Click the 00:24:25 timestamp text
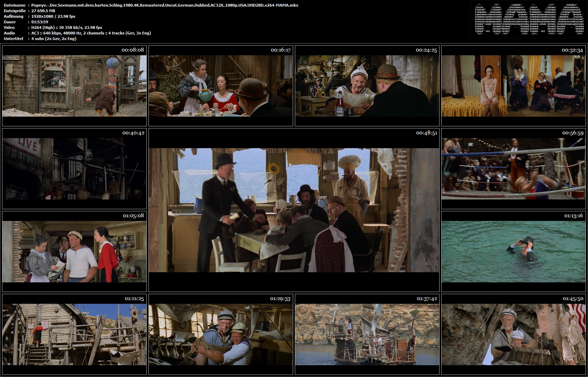 click(x=426, y=50)
